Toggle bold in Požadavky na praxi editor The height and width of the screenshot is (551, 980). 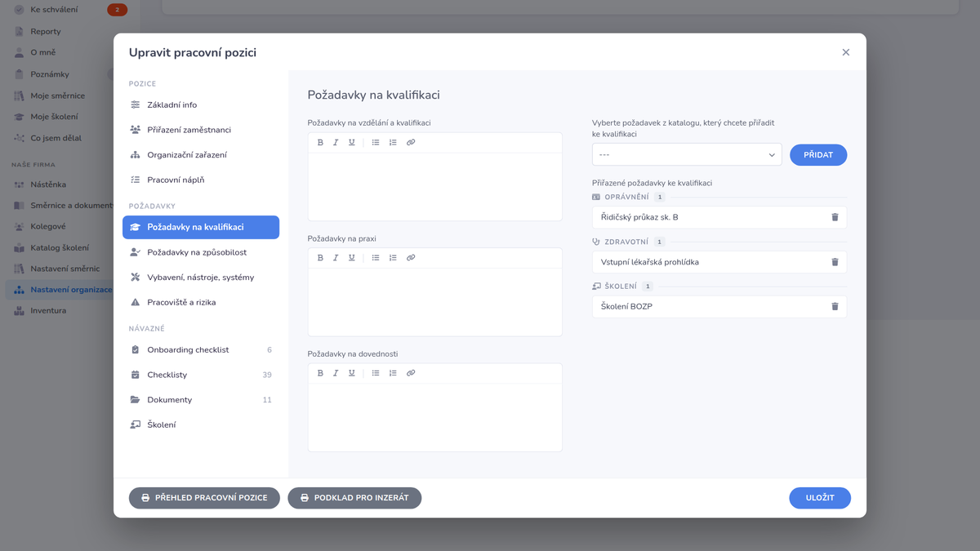320,258
